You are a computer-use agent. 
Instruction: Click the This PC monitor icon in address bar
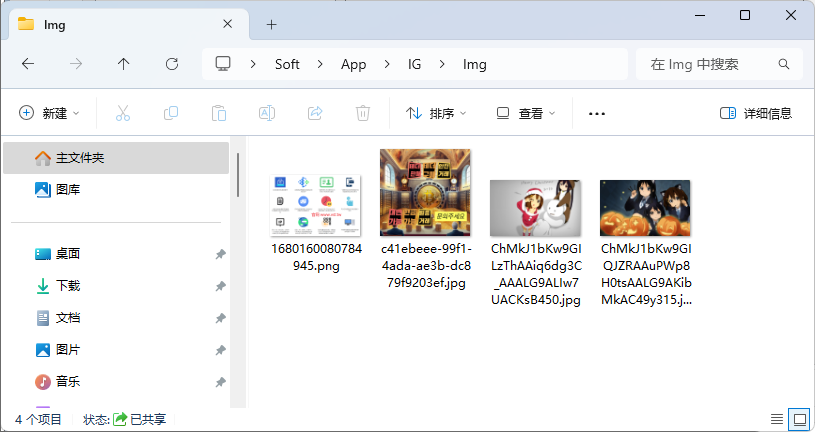click(x=223, y=64)
